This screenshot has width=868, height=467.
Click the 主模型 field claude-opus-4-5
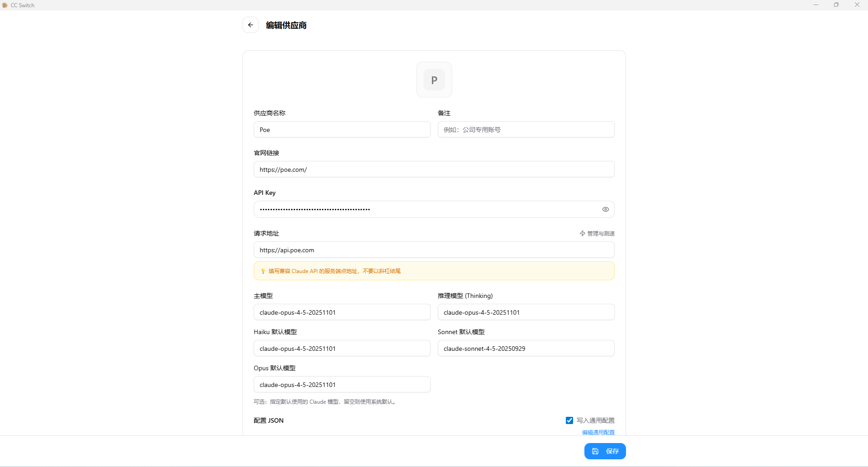click(342, 312)
